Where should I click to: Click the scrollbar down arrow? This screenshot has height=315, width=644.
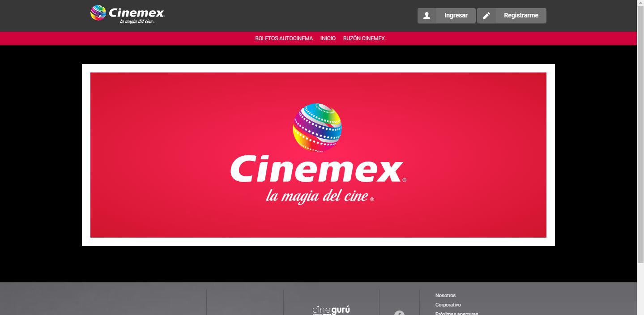coord(641,312)
